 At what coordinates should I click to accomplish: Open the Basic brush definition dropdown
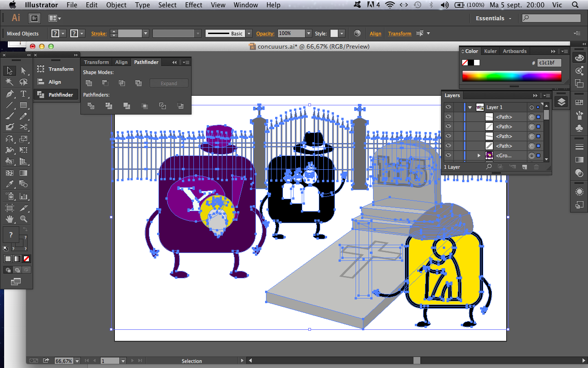pos(249,34)
